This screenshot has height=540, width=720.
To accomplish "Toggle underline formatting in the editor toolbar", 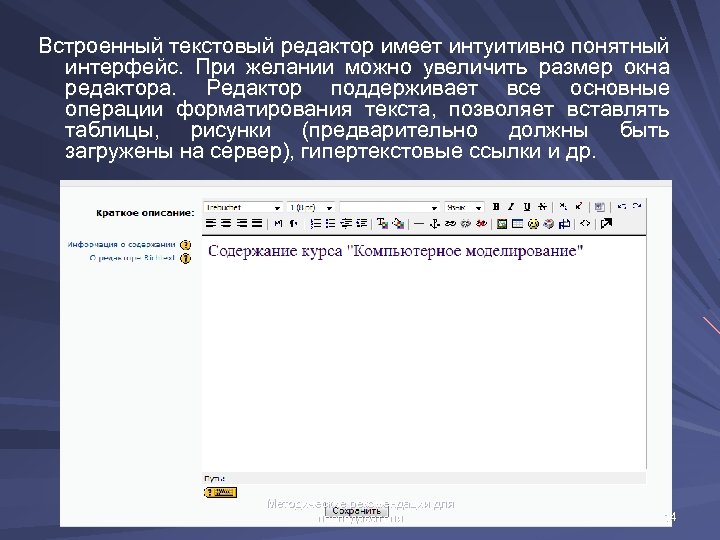I will [x=527, y=207].
